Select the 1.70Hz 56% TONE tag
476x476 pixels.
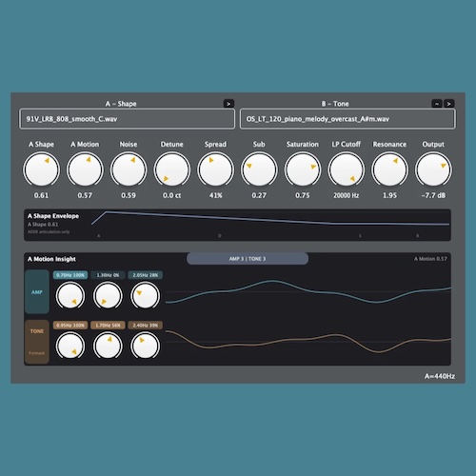coord(108,326)
